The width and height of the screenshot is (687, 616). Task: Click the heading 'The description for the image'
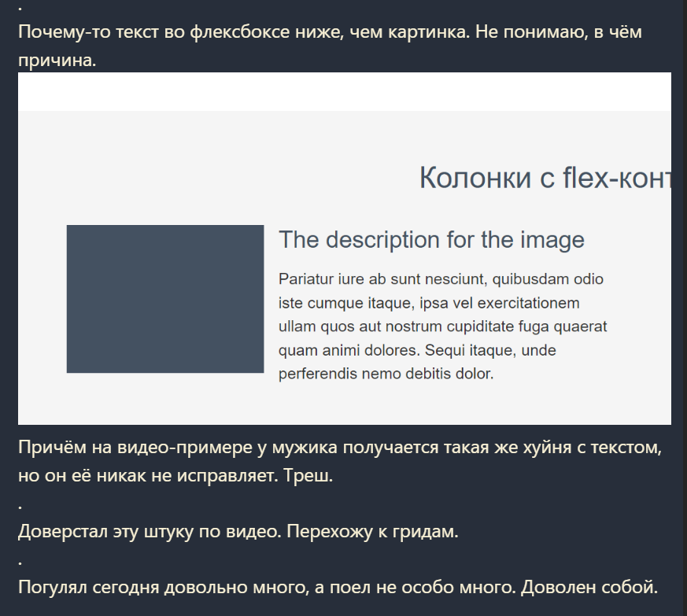pyautogui.click(x=431, y=240)
